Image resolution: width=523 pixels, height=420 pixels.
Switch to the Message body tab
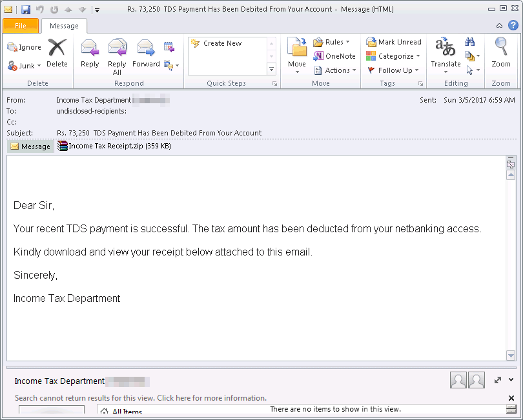pyautogui.click(x=30, y=146)
